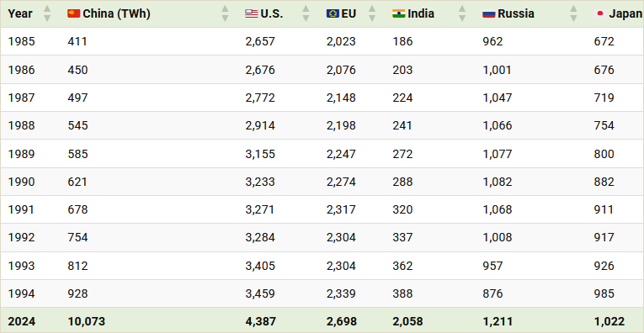This screenshot has width=644, height=333.
Task: Click the Year column header label
Action: [x=20, y=13]
